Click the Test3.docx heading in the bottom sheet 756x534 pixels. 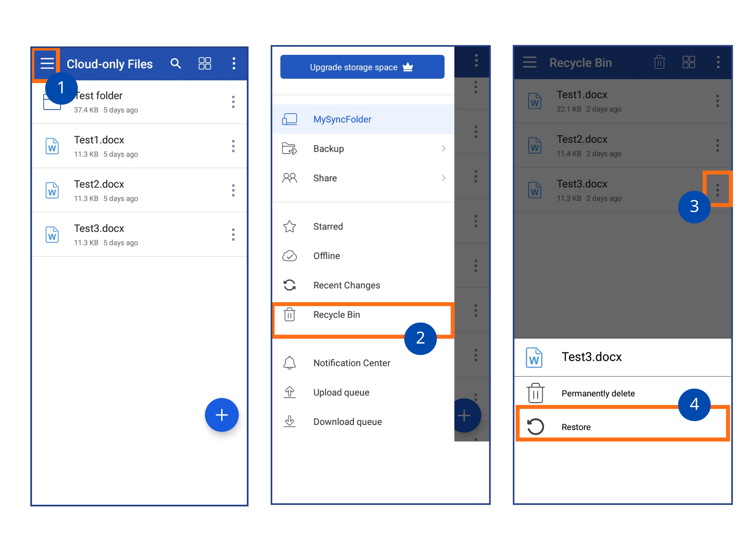591,357
